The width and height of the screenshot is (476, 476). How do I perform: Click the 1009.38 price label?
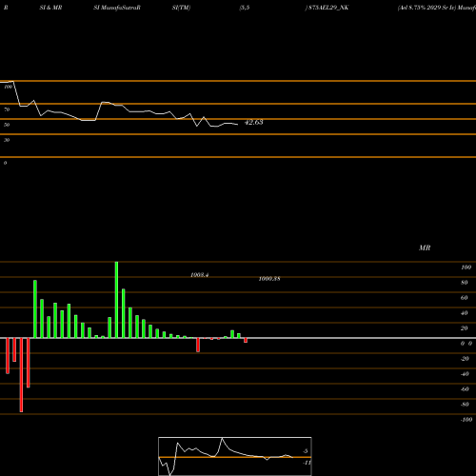click(269, 279)
